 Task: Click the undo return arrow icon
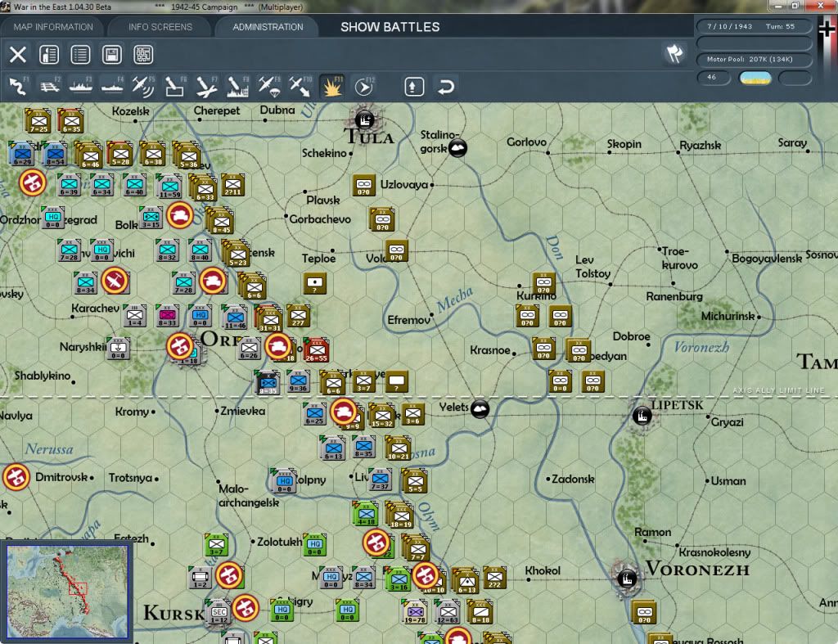coord(446,87)
